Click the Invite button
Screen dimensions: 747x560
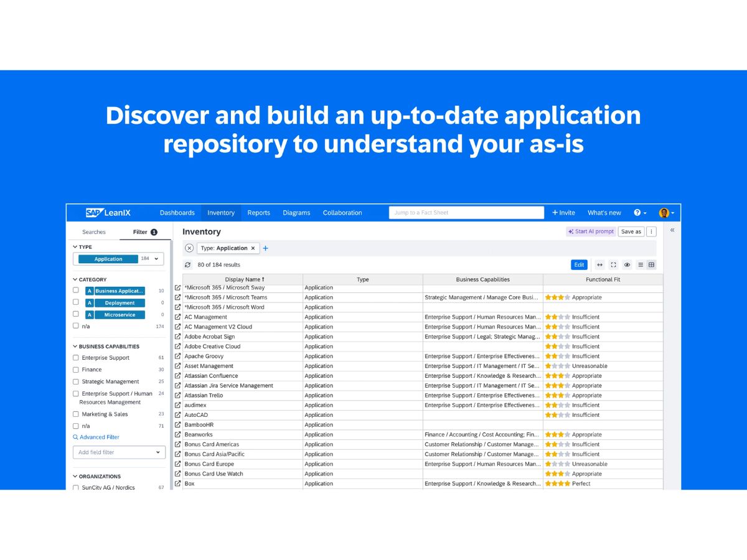564,213
